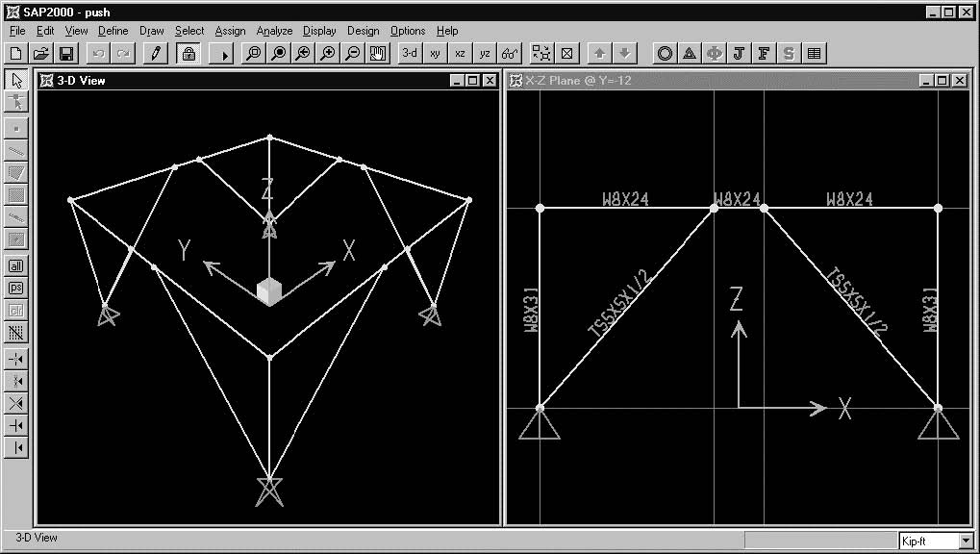Click the Show Undeformed Shape circle icon
This screenshot has width=980, height=554.
[664, 54]
